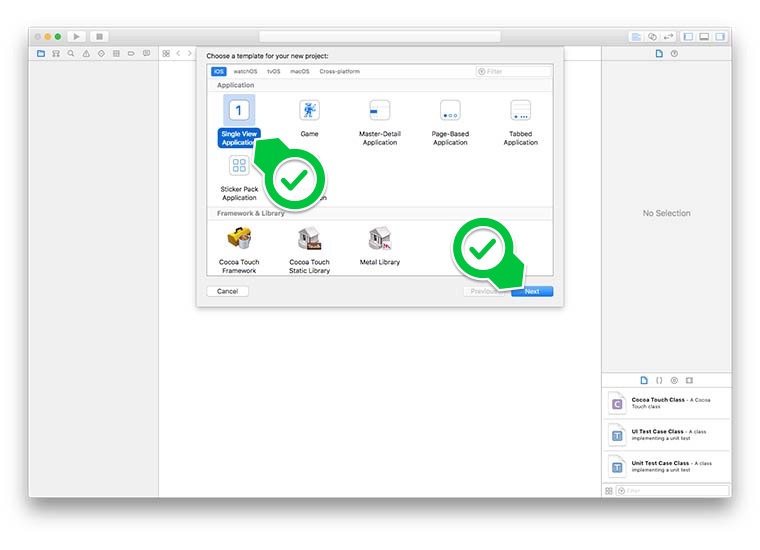Toggle library grid view icon beside filter
The image size is (760, 550).
click(609, 491)
